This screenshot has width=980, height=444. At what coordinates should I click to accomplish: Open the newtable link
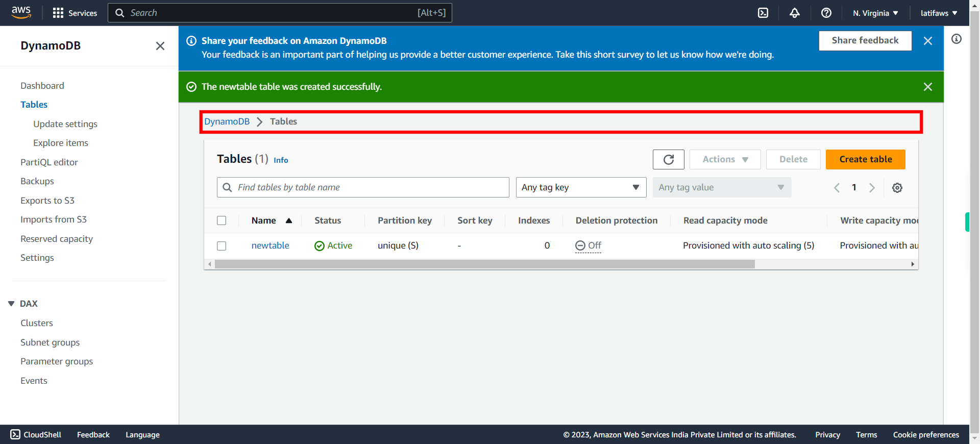tap(271, 245)
